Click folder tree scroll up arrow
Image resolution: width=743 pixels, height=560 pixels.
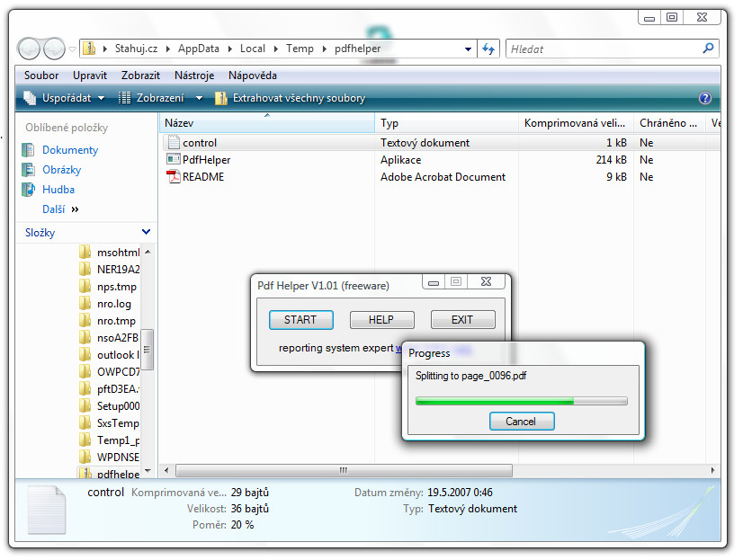point(148,252)
